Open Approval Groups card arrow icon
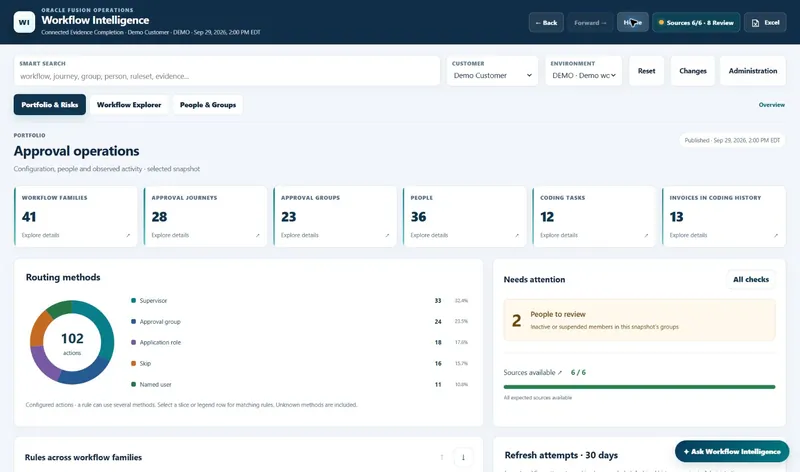The width and height of the screenshot is (800, 472). (387, 235)
